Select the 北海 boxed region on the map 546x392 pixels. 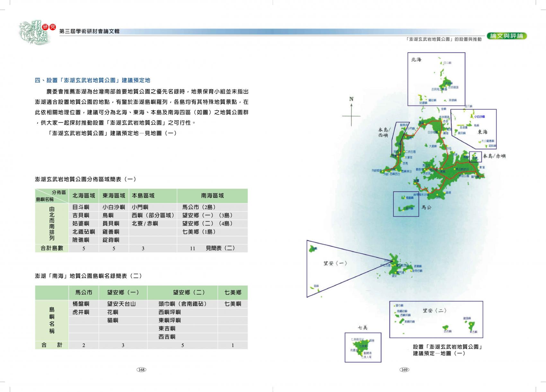436,79
